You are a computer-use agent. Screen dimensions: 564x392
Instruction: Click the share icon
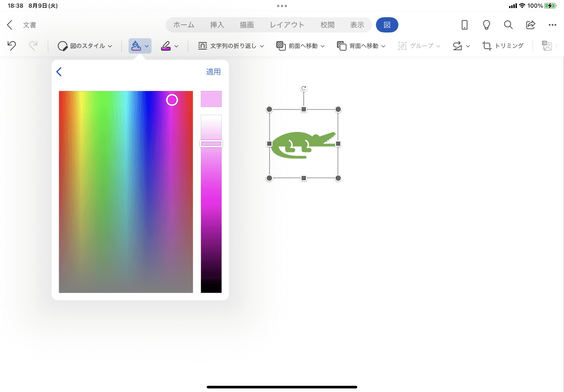pyautogui.click(x=531, y=25)
